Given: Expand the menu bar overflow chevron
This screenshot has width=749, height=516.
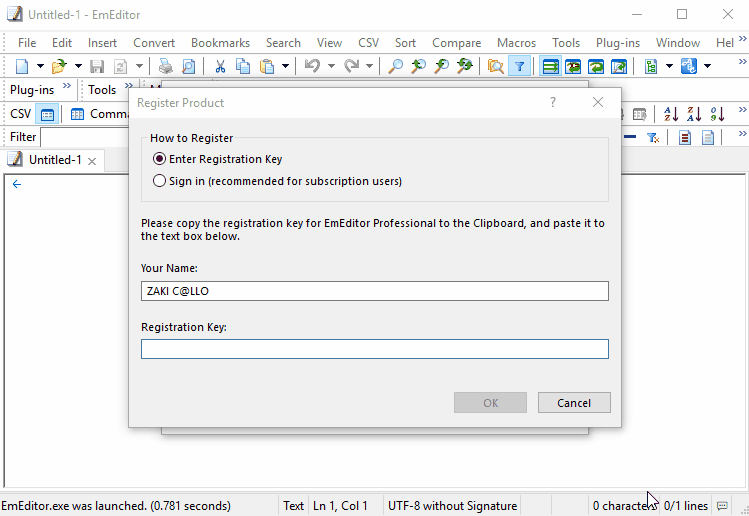Looking at the screenshot, I should pyautogui.click(x=742, y=39).
